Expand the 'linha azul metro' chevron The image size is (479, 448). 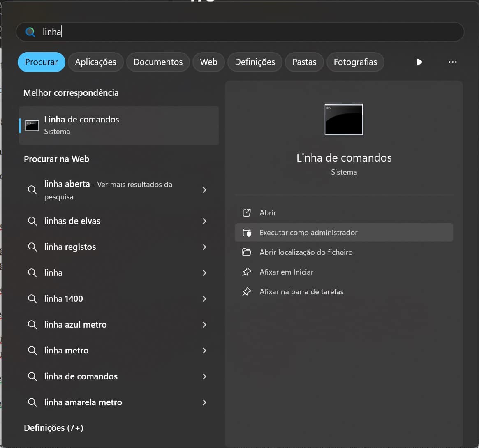(x=204, y=325)
